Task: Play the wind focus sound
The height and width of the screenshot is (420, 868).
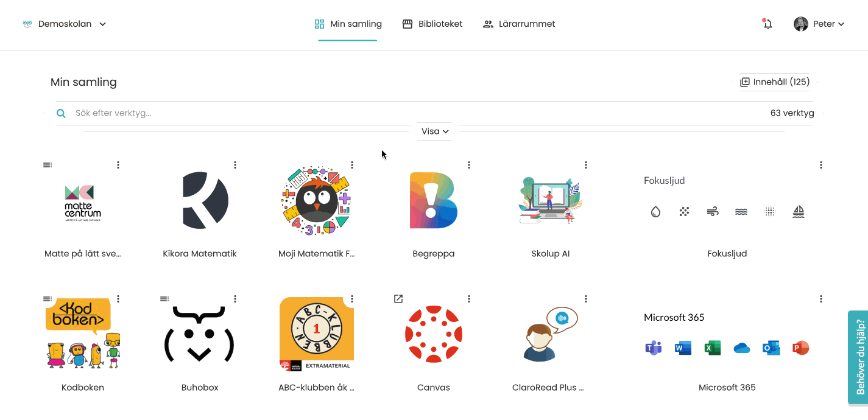Action: coord(713,212)
